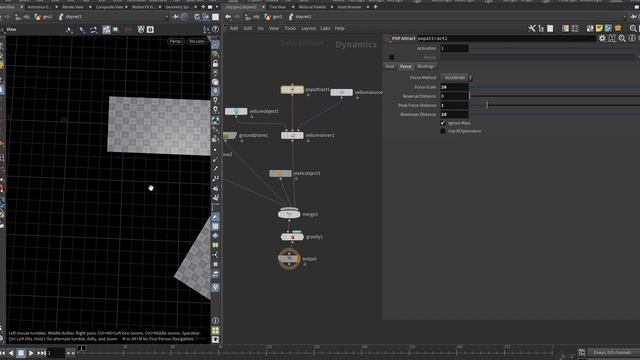Toggle the Ignore Mass checkbox
This screenshot has width=640, height=360.
443,123
